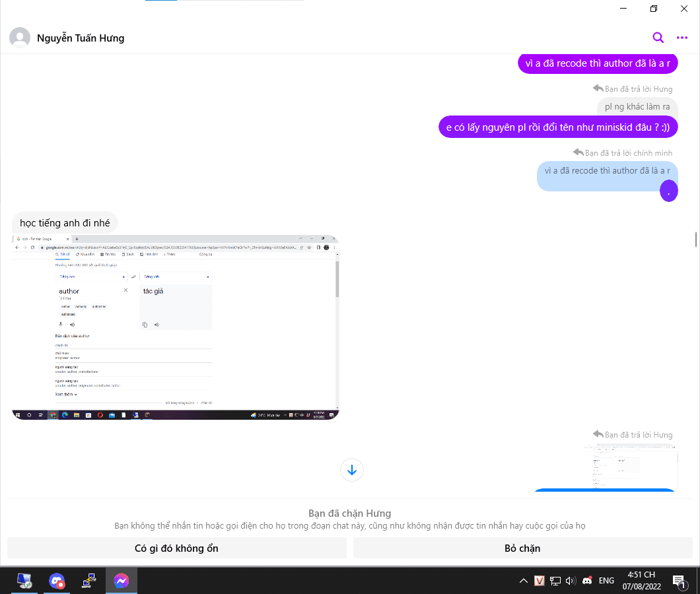Restore down the Messenger window
This screenshot has height=594, width=700.
click(654, 9)
